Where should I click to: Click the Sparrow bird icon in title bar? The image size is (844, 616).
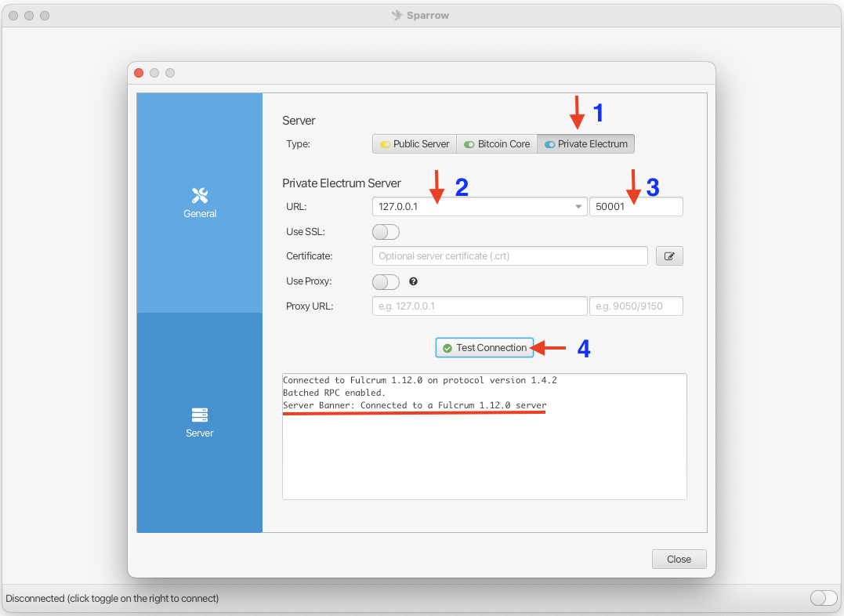point(397,15)
